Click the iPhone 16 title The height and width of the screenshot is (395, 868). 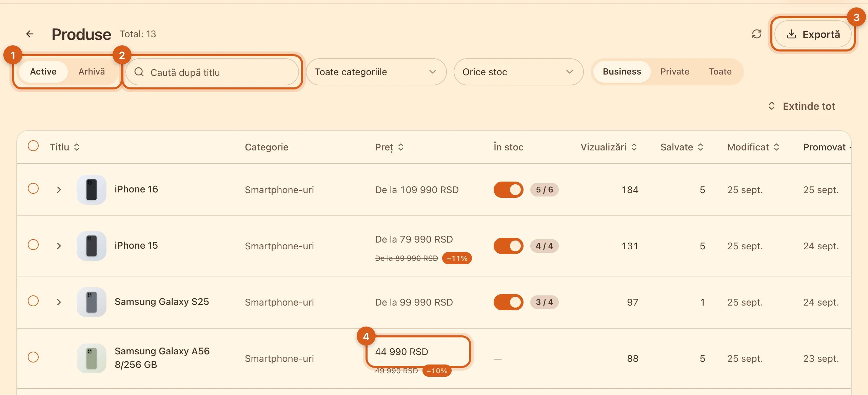pyautogui.click(x=136, y=189)
